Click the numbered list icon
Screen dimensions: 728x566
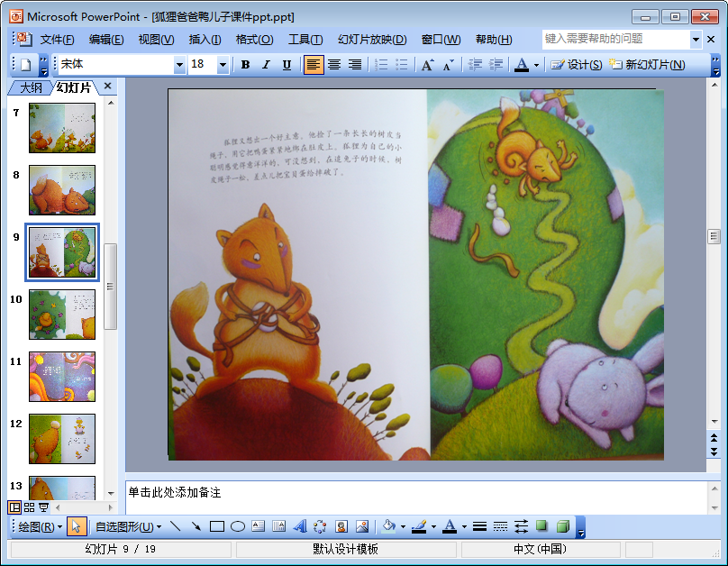(x=381, y=65)
